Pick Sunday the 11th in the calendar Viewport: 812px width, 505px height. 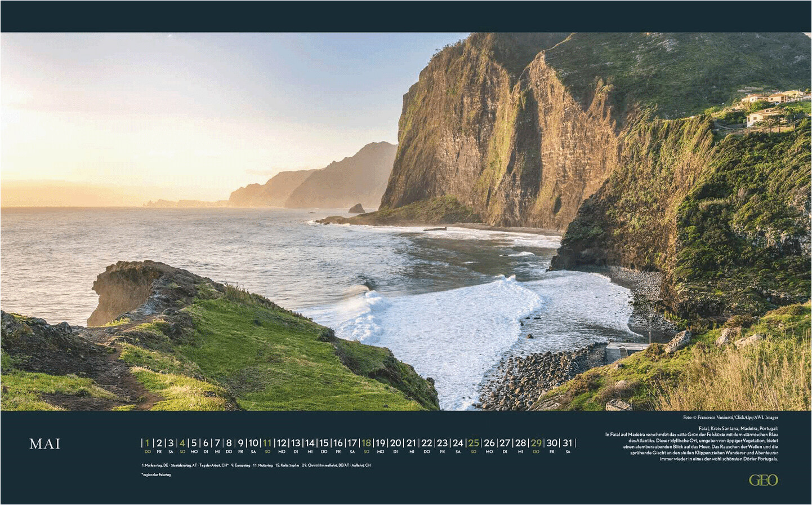(x=267, y=444)
